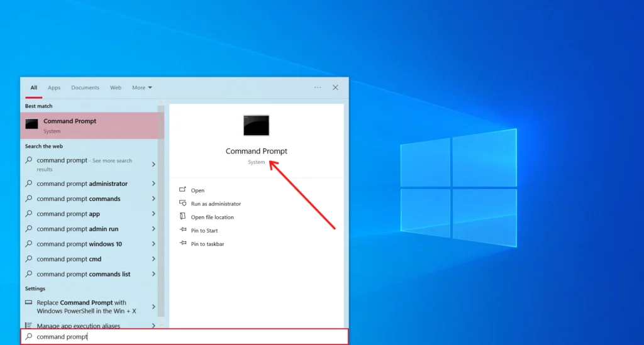Expand arrow for 'command prompt windows 10'

153,244
